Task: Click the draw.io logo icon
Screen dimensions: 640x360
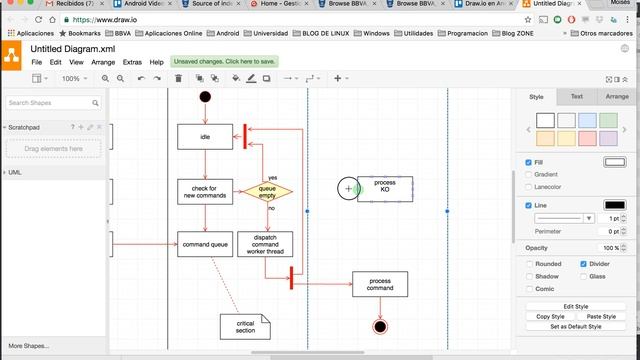Action: click(11, 56)
